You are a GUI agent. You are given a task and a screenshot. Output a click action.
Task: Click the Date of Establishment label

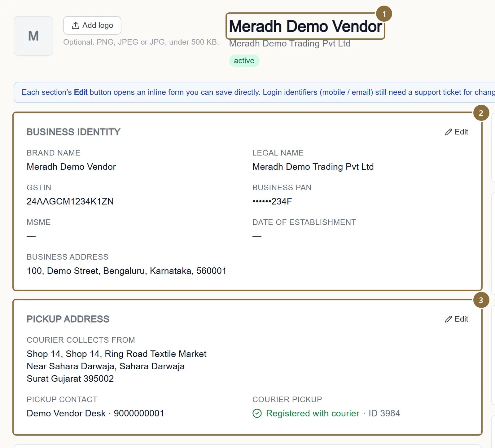[304, 222]
